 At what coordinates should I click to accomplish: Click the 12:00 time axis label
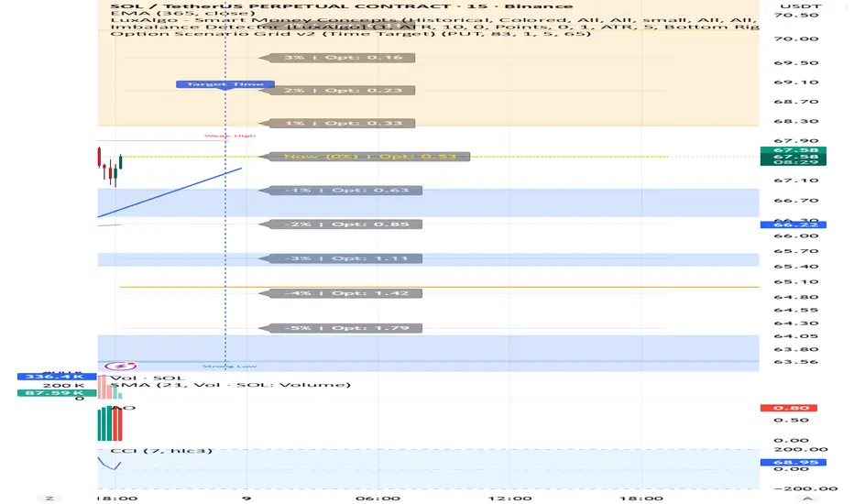509,498
